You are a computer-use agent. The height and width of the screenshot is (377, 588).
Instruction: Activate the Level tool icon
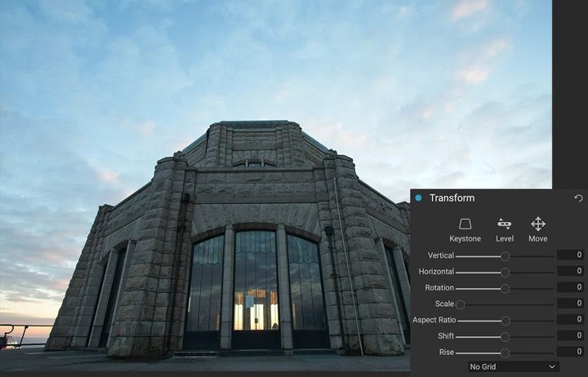pyautogui.click(x=505, y=224)
